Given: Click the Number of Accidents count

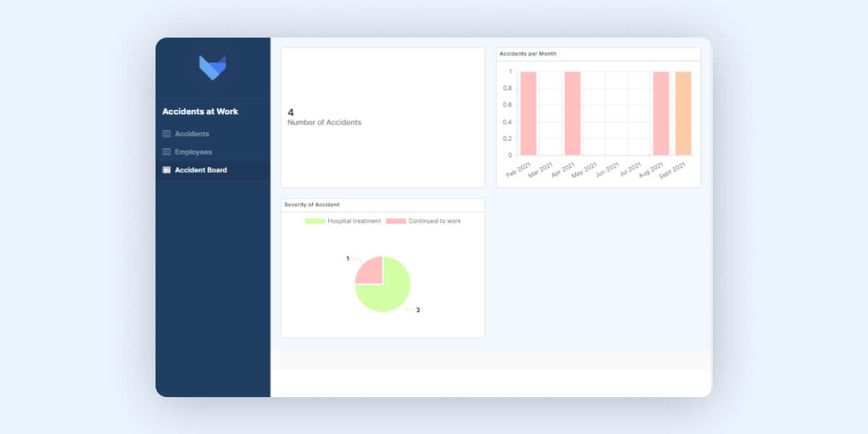Looking at the screenshot, I should point(291,112).
